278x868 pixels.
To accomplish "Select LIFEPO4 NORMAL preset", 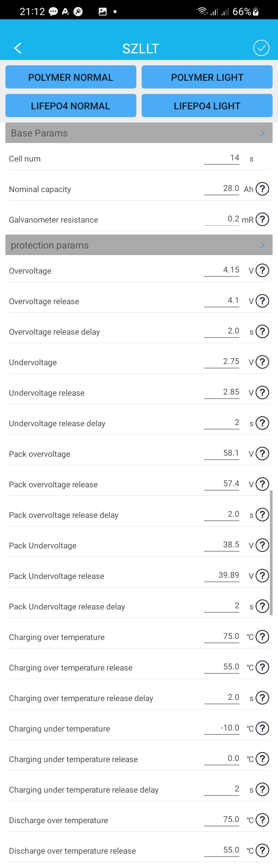I will point(71,106).
